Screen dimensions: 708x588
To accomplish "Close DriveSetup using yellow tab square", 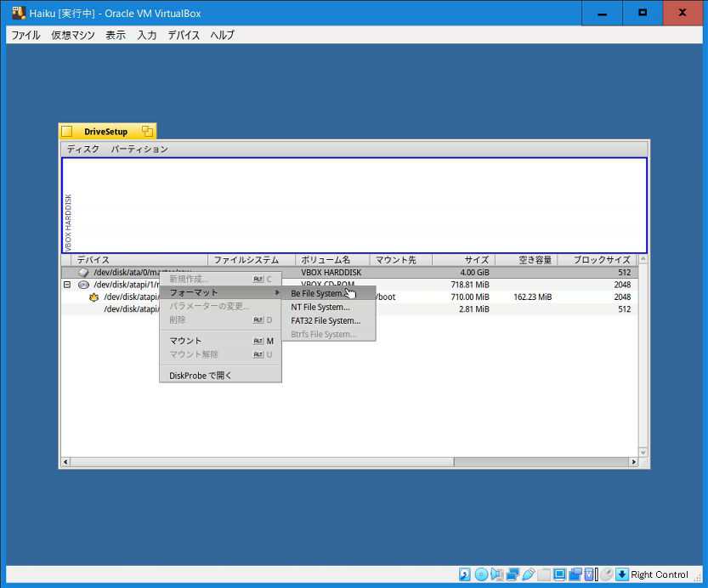I will (67, 132).
